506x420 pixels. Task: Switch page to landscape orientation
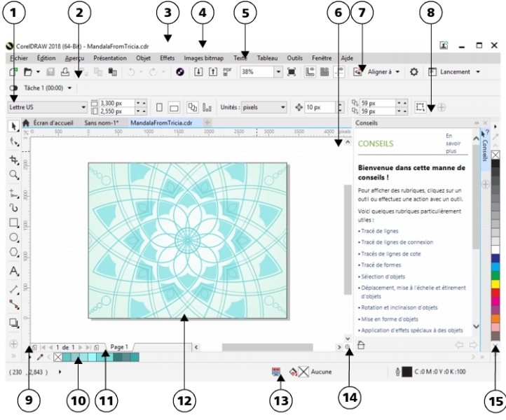tap(173, 108)
